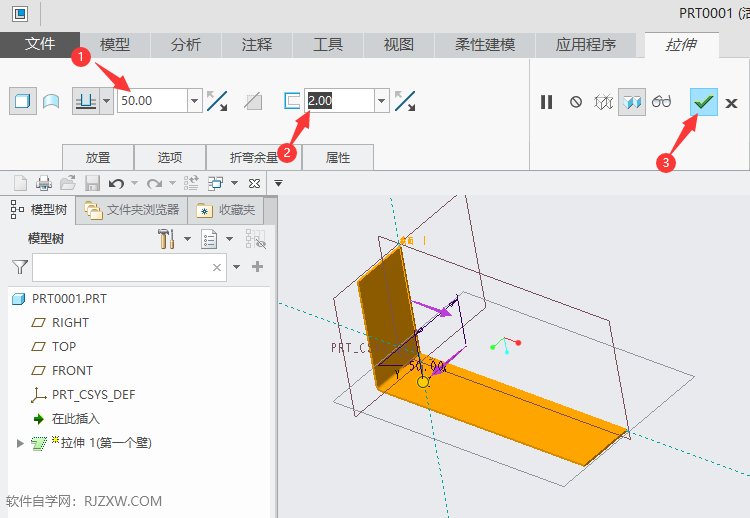Open the 文件夹浏览器 tab

point(132,210)
